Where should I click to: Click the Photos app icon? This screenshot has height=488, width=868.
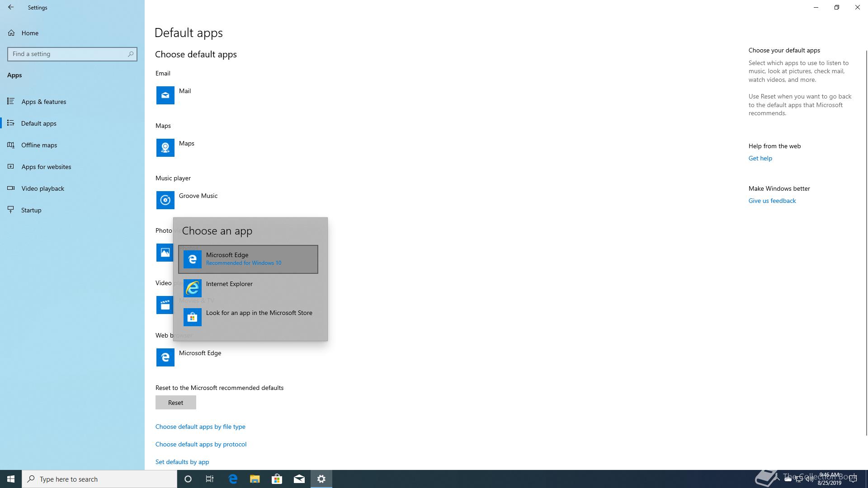click(x=165, y=253)
